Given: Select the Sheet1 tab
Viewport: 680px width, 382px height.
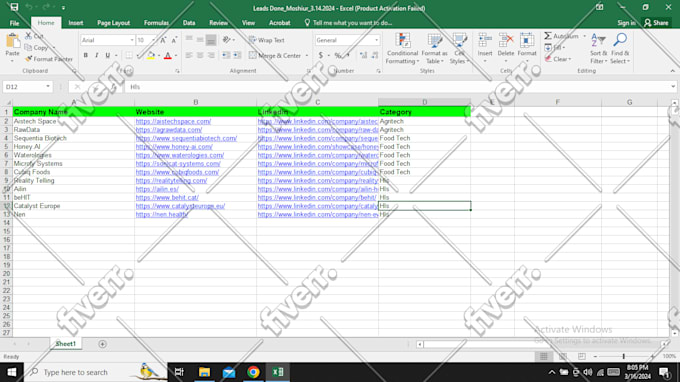Looking at the screenshot, I should [x=65, y=344].
